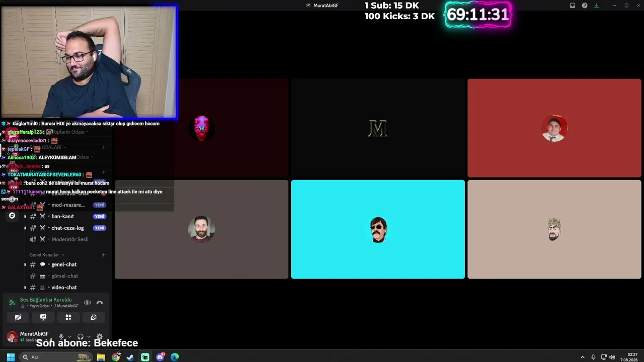Disconnect from the voice channel
The image size is (644, 362).
pos(100,302)
